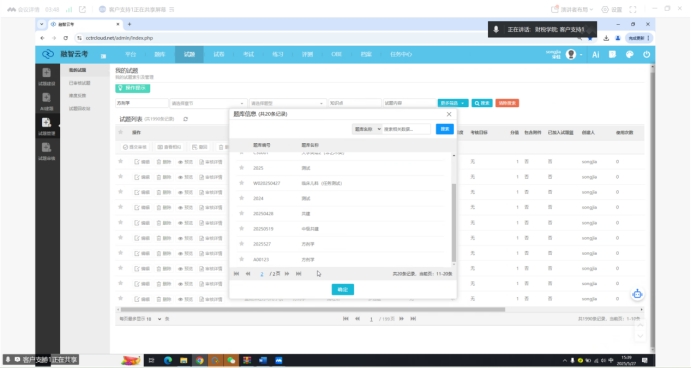The height and width of the screenshot is (368, 692).
Task: Star the A00123 question bank row
Action: click(241, 259)
